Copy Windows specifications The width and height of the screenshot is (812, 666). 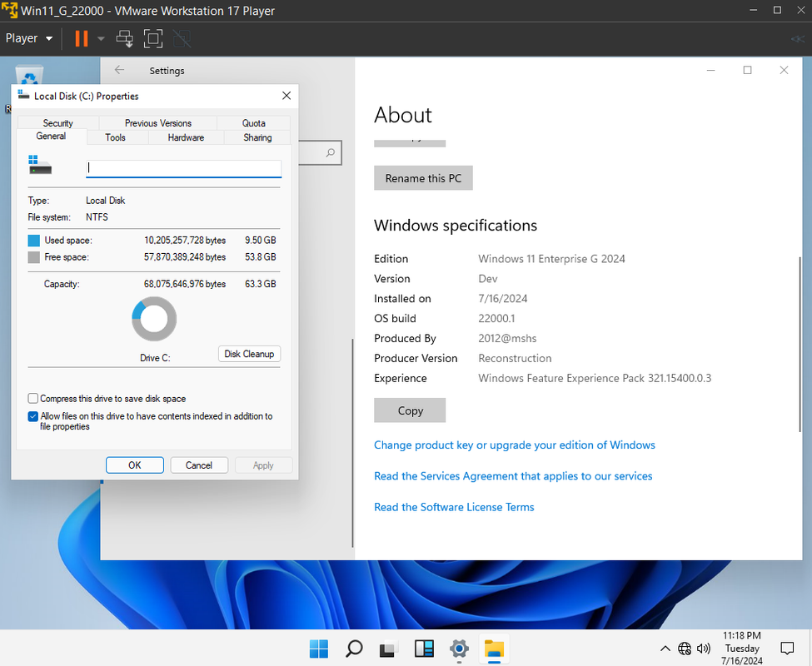coord(410,410)
